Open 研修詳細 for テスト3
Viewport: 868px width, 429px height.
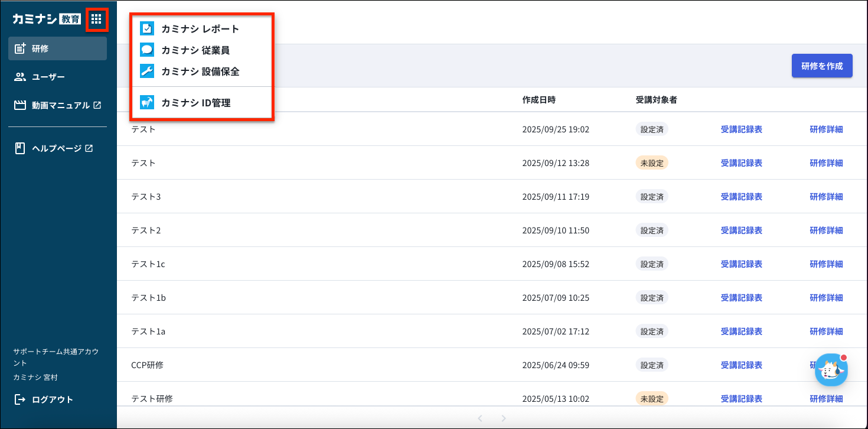point(826,196)
